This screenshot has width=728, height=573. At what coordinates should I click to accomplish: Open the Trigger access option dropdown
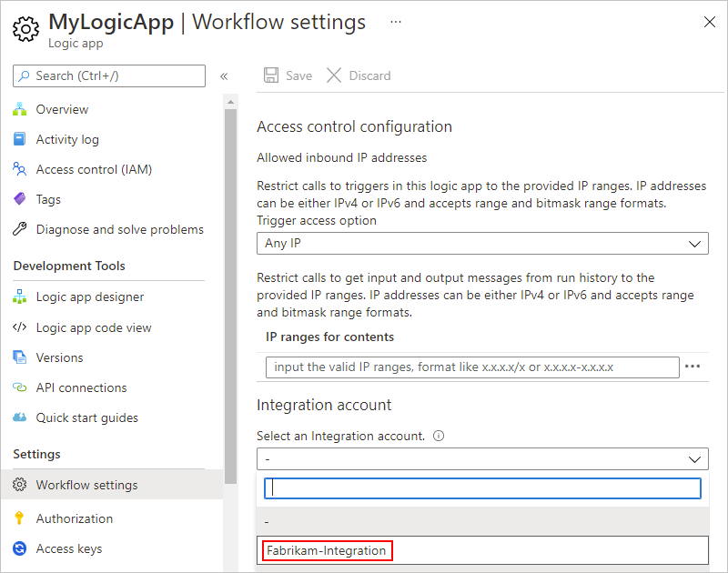coord(482,243)
